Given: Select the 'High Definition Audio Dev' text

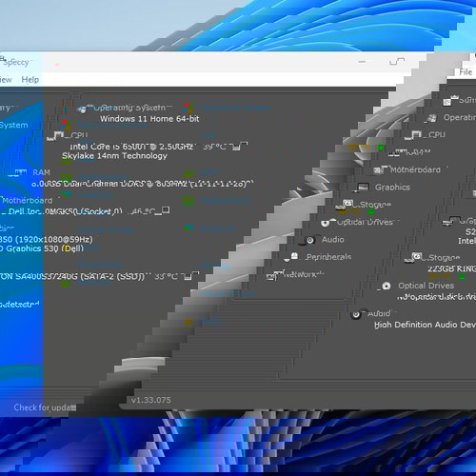Looking at the screenshot, I should [425, 325].
